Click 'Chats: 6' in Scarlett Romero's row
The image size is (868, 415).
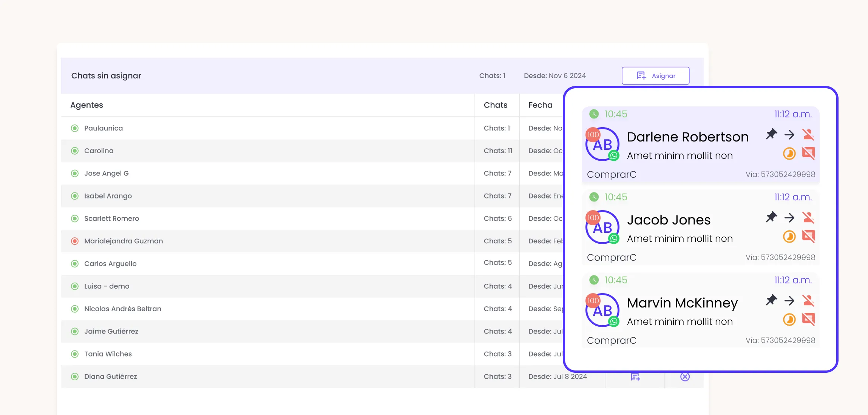(x=498, y=218)
